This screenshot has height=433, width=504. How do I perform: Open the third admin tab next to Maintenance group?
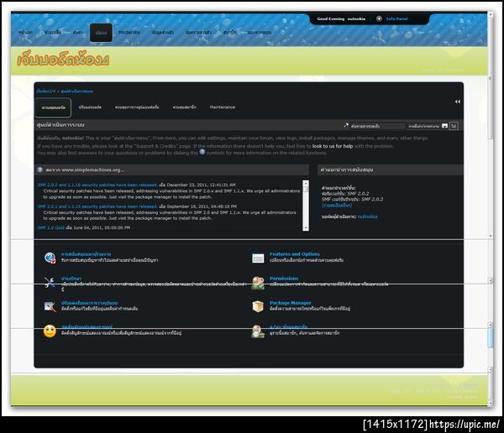coord(137,107)
